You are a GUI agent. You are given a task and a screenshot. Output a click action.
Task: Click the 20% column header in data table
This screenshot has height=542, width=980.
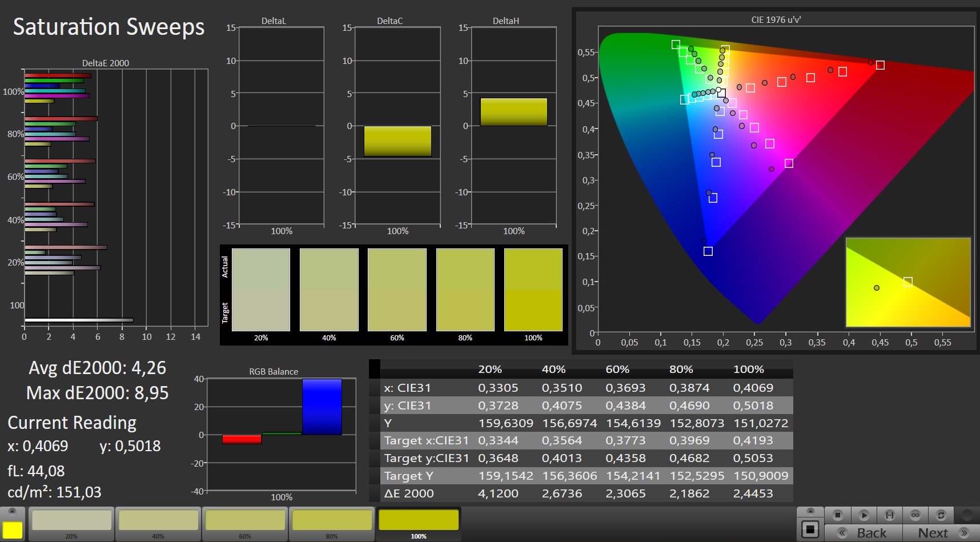point(490,370)
